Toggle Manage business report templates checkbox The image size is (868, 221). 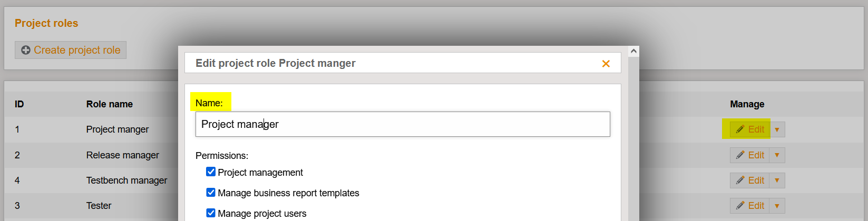[211, 193]
